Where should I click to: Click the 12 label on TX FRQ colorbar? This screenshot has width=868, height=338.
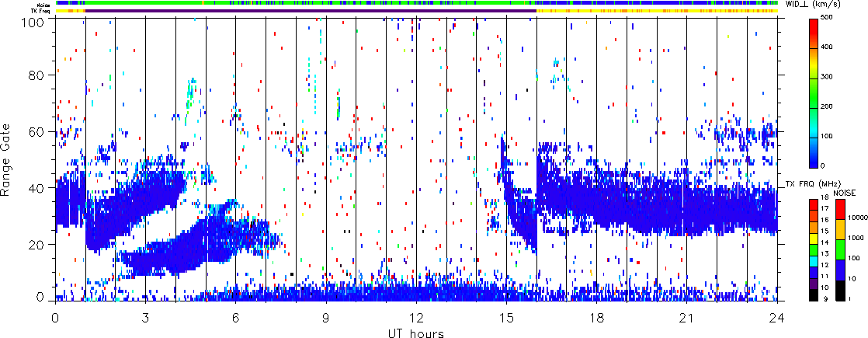click(824, 266)
